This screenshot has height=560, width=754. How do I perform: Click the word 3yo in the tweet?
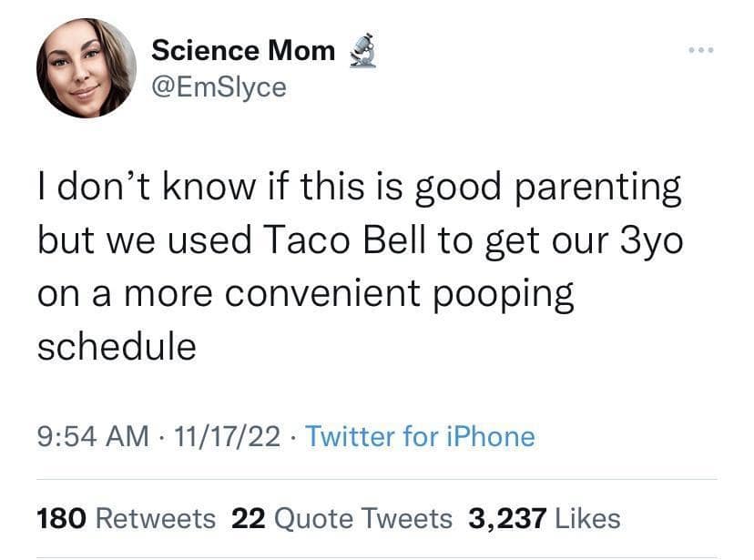click(646, 239)
